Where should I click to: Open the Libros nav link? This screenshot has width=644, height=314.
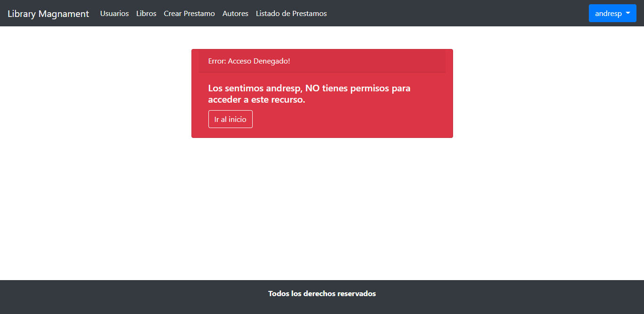146,14
